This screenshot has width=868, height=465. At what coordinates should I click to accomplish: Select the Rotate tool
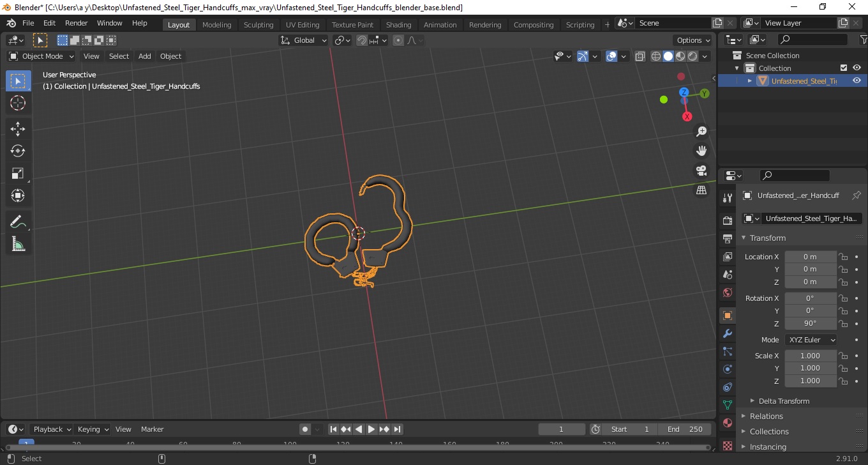[18, 151]
